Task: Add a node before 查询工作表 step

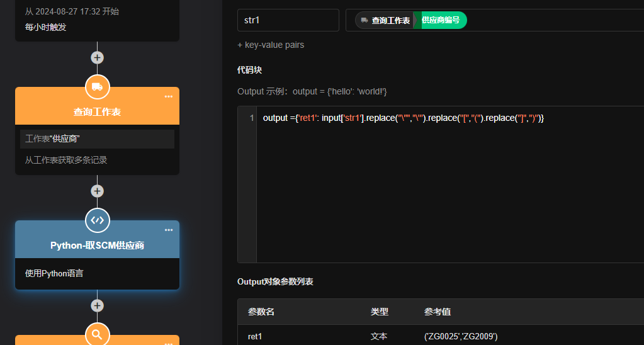Action: point(97,57)
